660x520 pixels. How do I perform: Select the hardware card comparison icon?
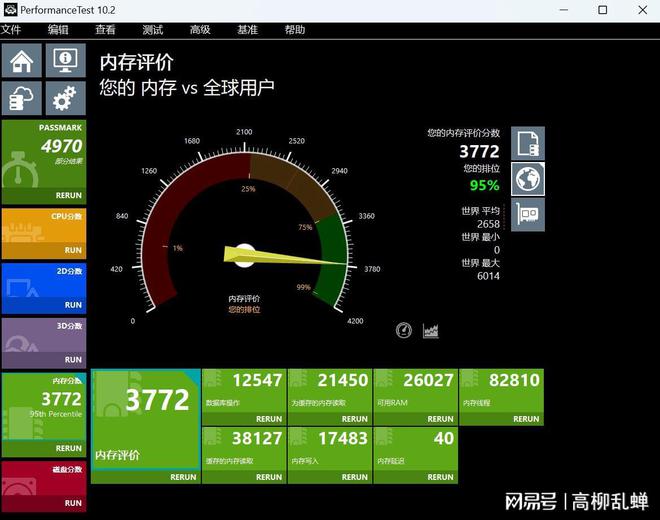click(x=528, y=215)
